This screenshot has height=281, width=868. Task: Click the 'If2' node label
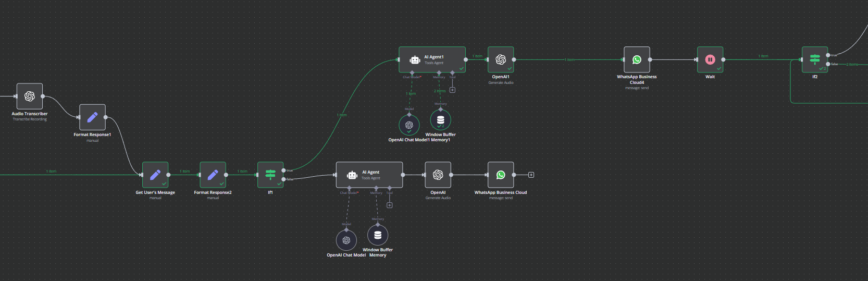[x=815, y=77]
